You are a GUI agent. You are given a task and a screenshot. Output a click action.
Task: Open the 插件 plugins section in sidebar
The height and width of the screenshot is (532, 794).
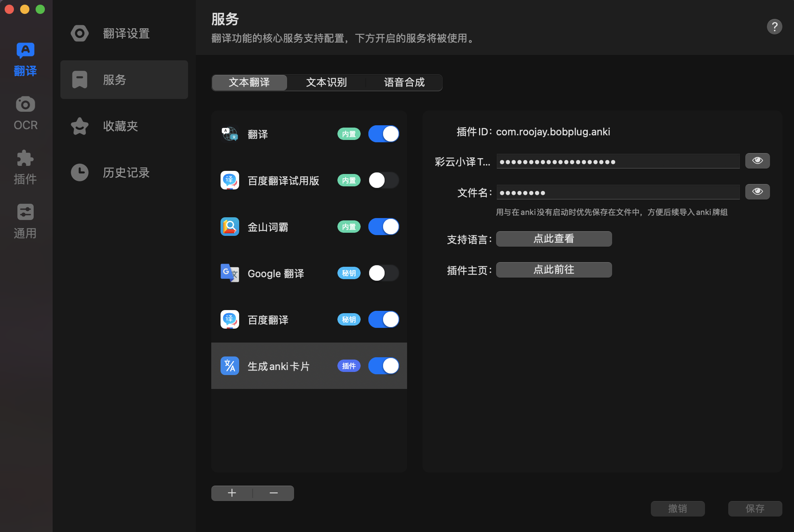25,166
